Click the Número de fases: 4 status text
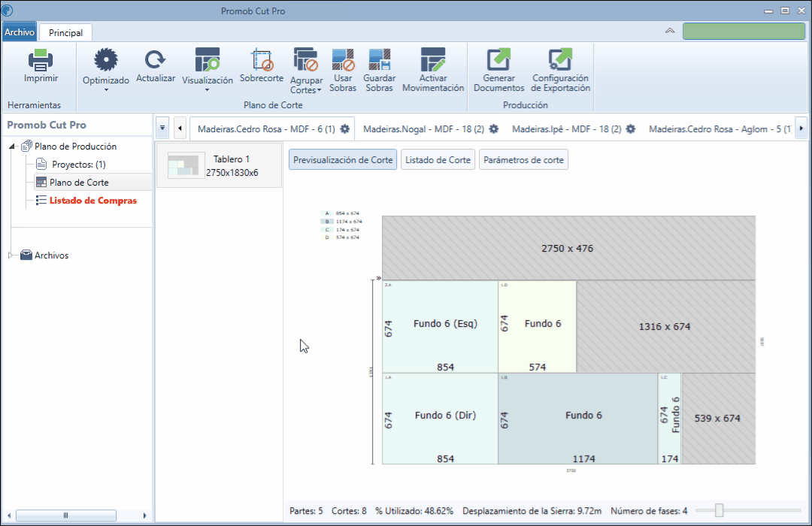Image resolution: width=812 pixels, height=526 pixels. click(649, 511)
